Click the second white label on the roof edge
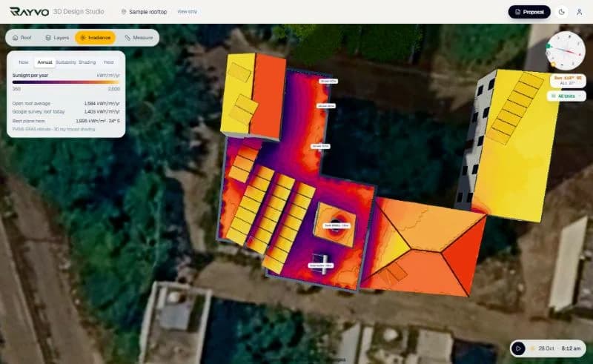The height and width of the screenshot is (364, 593). (x=326, y=106)
